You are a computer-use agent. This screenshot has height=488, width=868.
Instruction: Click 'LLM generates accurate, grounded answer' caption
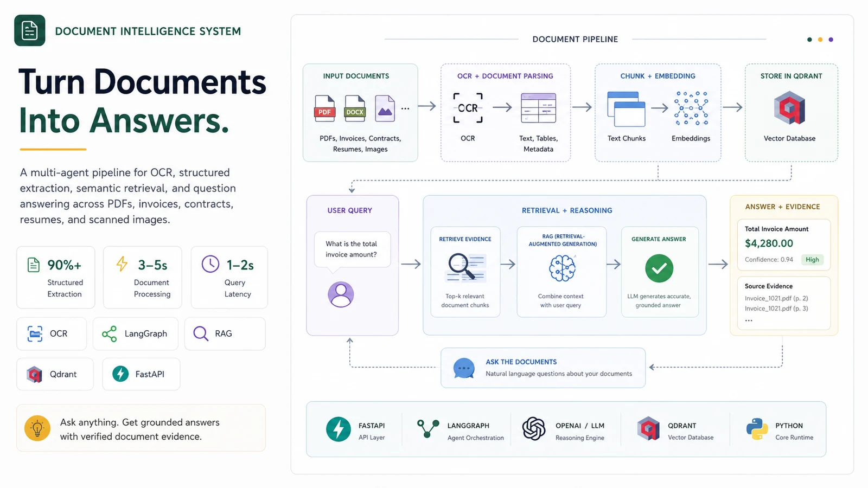[659, 301]
